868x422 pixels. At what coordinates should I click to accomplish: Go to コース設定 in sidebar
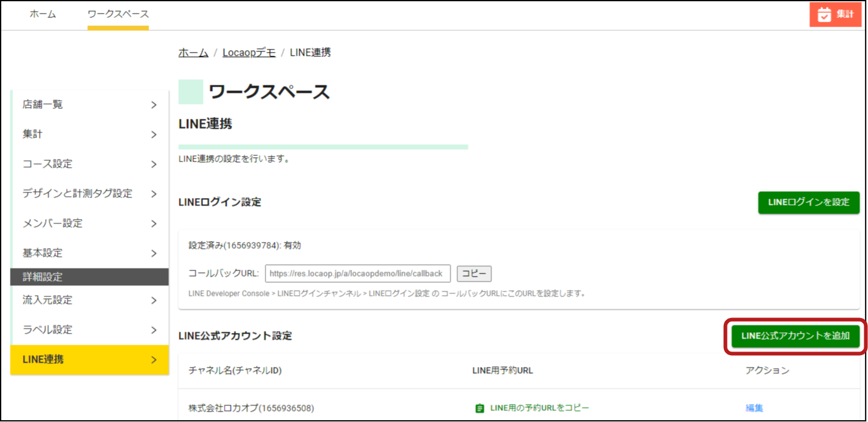click(90, 164)
